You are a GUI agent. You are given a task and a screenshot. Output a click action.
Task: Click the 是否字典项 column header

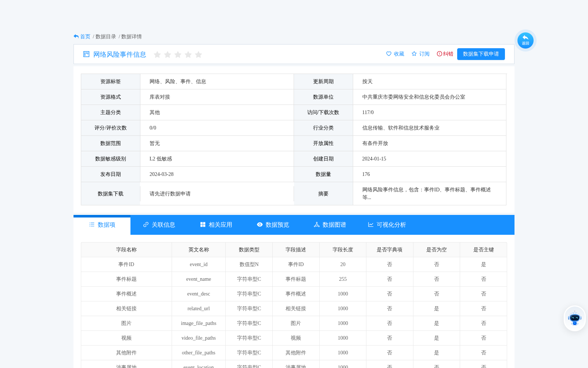pos(390,250)
